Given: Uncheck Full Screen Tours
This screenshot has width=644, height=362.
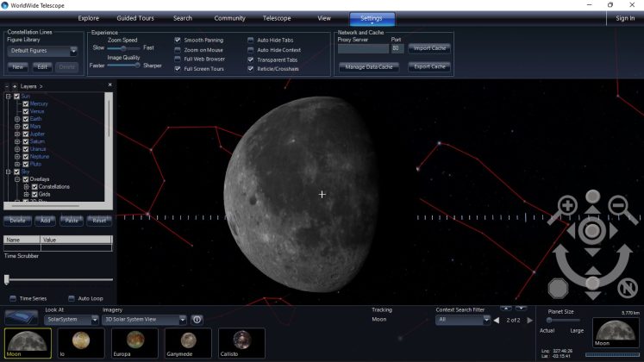Looking at the screenshot, I should coord(178,69).
